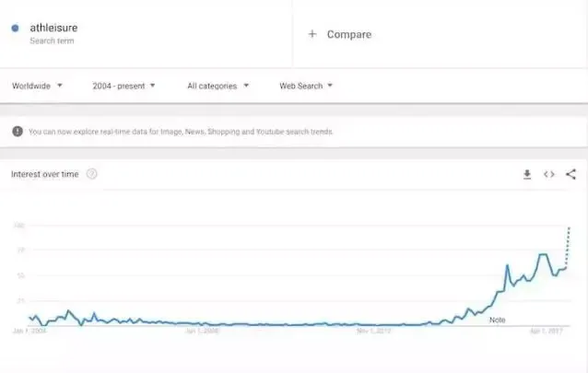Click the Jan 1, 2004 axis label
Screen dimensions: 588x373
29,331
